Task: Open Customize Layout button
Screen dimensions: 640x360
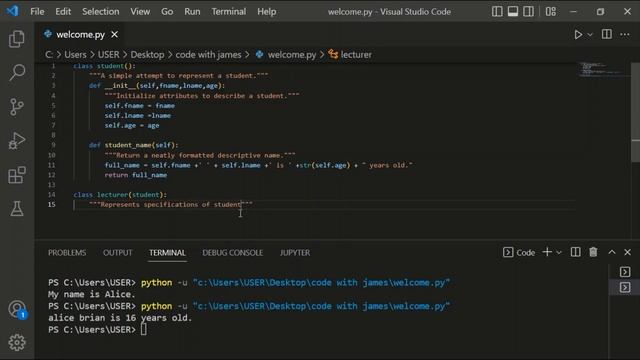Action: (551, 11)
